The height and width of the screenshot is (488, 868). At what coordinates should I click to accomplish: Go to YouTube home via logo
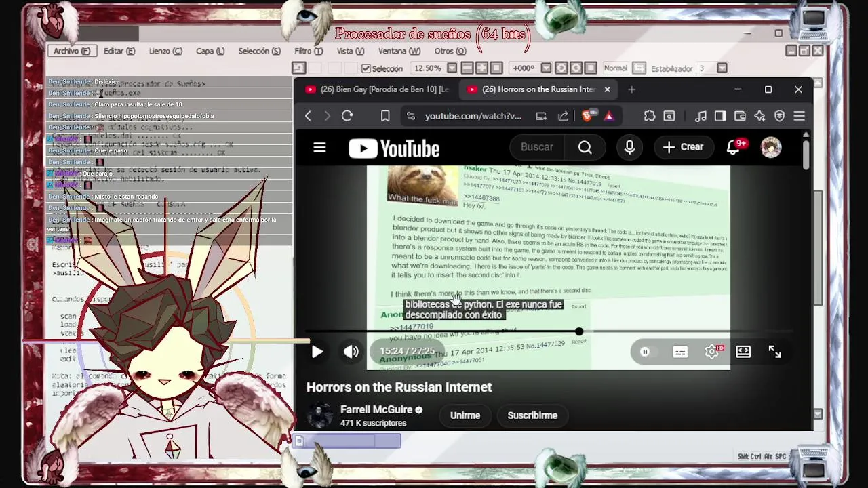(394, 148)
